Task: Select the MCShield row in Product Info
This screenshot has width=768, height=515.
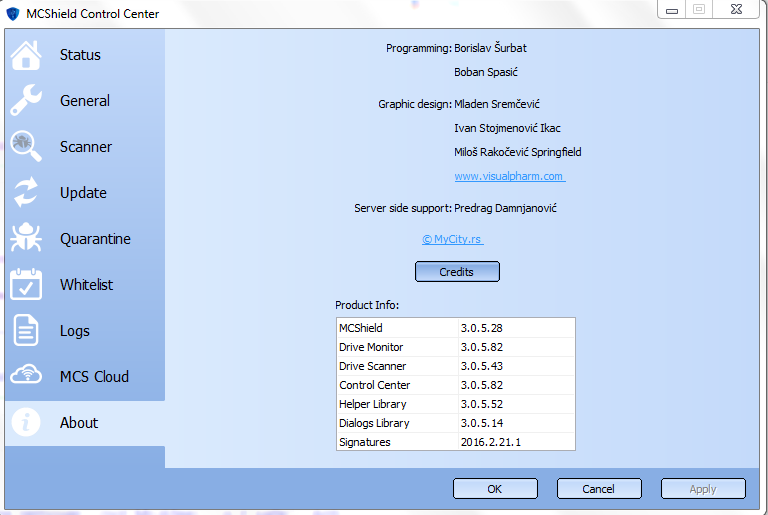Action: click(456, 328)
